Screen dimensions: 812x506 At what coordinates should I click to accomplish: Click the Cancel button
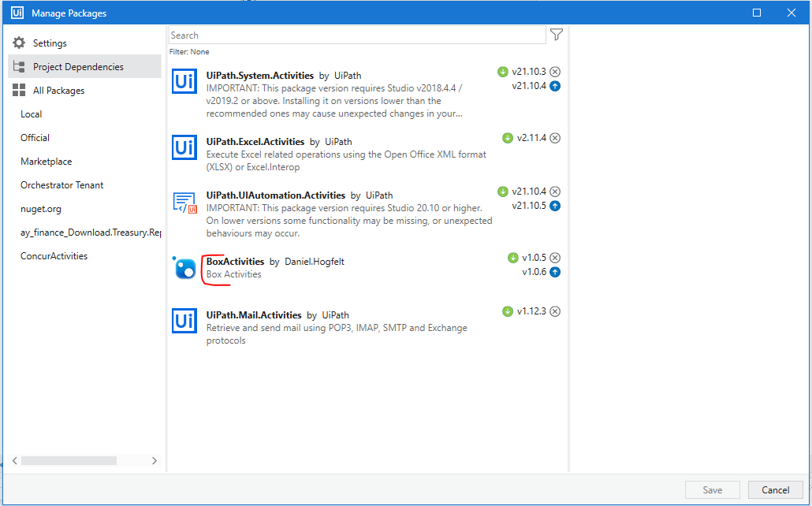click(775, 490)
